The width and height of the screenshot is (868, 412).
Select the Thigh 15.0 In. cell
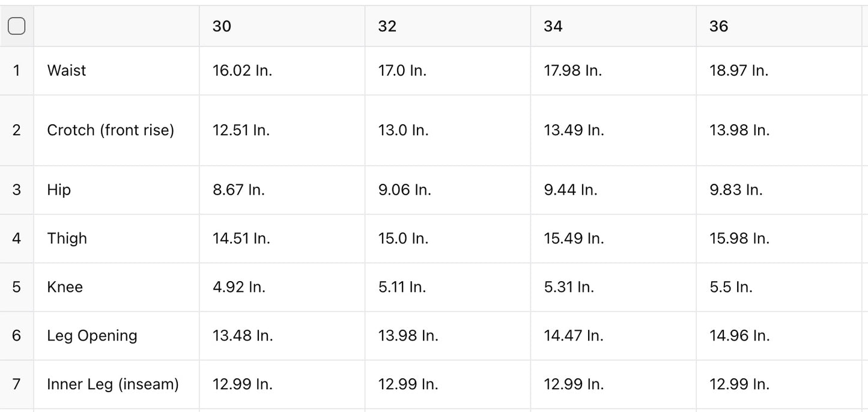coord(403,238)
